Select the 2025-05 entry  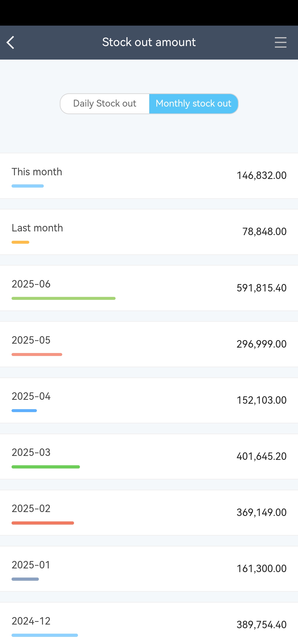tap(149, 344)
